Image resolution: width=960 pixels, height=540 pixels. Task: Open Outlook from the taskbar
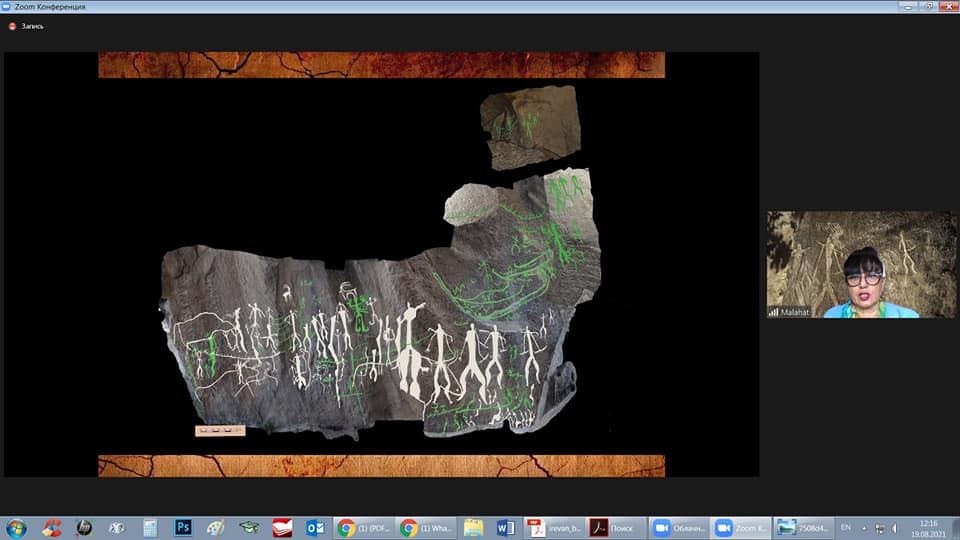[x=315, y=528]
